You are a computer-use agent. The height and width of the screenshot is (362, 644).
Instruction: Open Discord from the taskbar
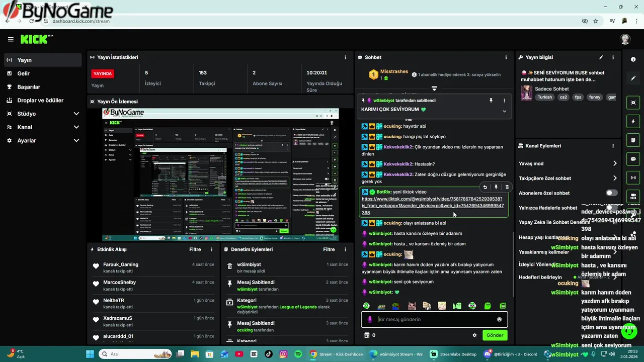click(510, 354)
